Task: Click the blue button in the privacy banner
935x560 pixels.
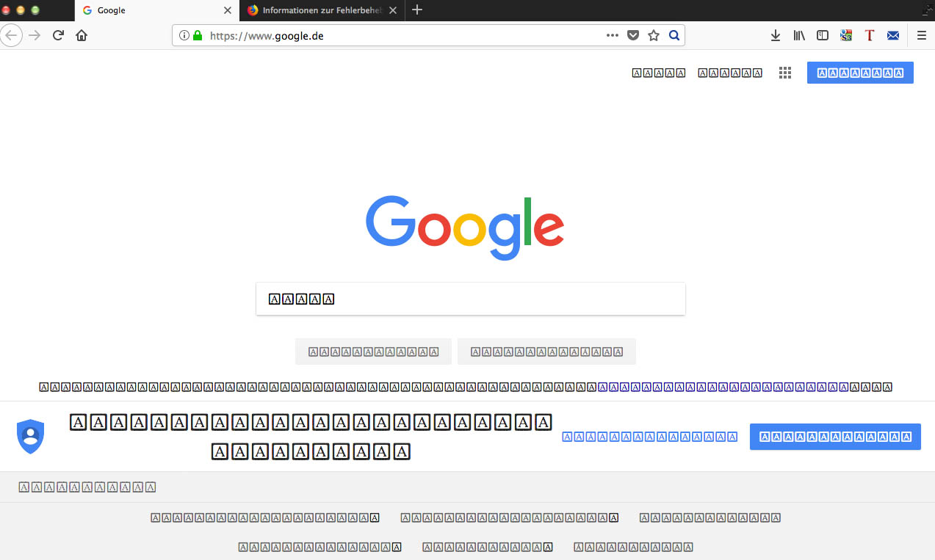Action: [835, 437]
